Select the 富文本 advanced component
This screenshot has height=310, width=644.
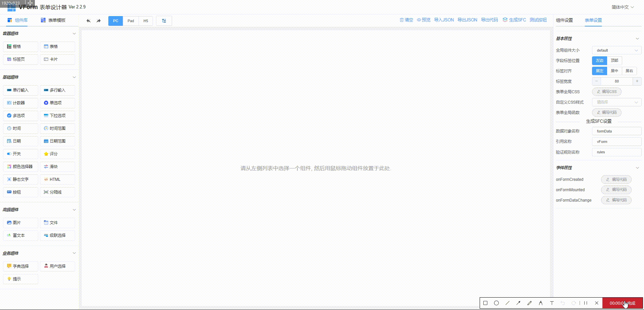20,235
